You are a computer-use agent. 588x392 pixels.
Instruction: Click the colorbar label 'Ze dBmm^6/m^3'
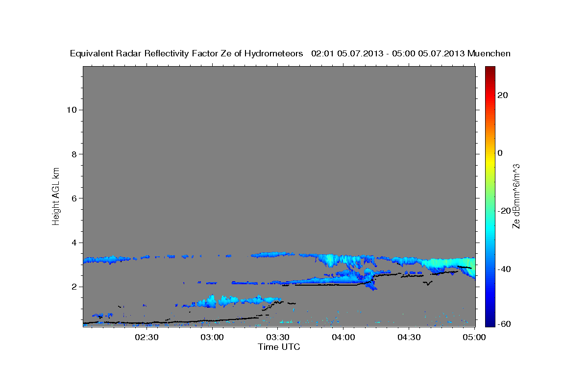[x=516, y=196]
